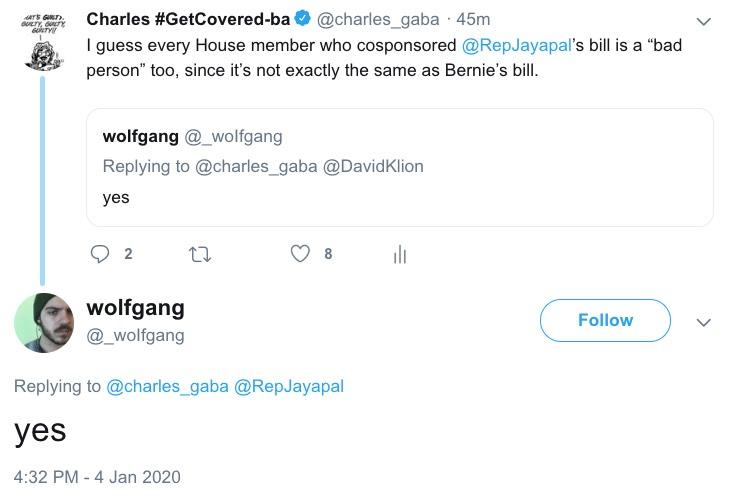The height and width of the screenshot is (500, 731).
Task: View tweet analytics bar chart icon
Action: pos(400,255)
